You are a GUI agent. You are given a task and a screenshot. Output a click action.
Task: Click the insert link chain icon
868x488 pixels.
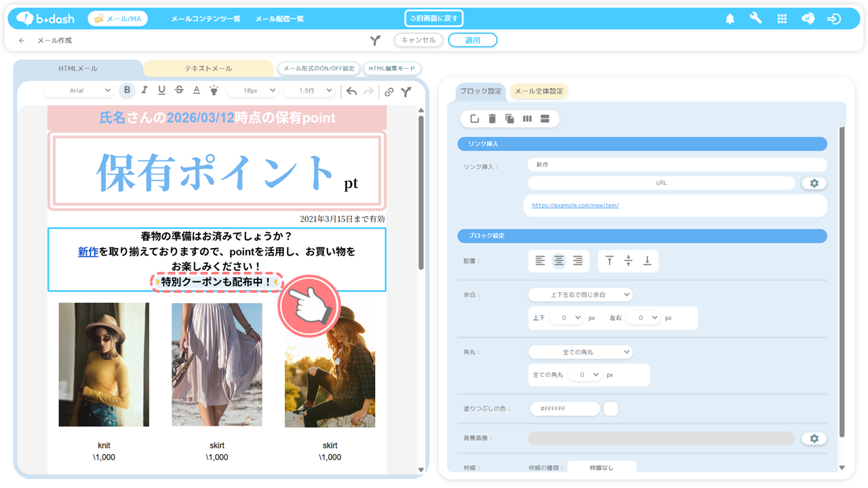(389, 91)
